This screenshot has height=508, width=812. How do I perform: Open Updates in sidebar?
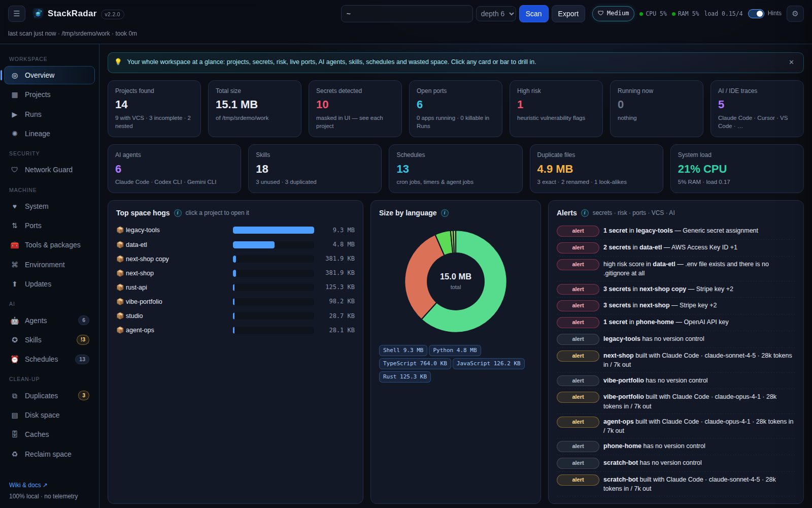49,284
